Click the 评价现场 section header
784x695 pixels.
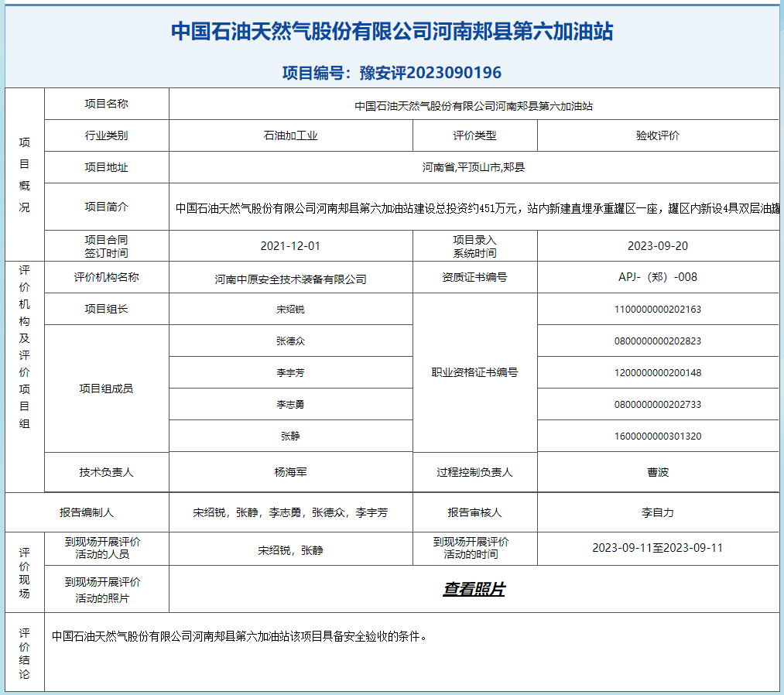pos(25,573)
